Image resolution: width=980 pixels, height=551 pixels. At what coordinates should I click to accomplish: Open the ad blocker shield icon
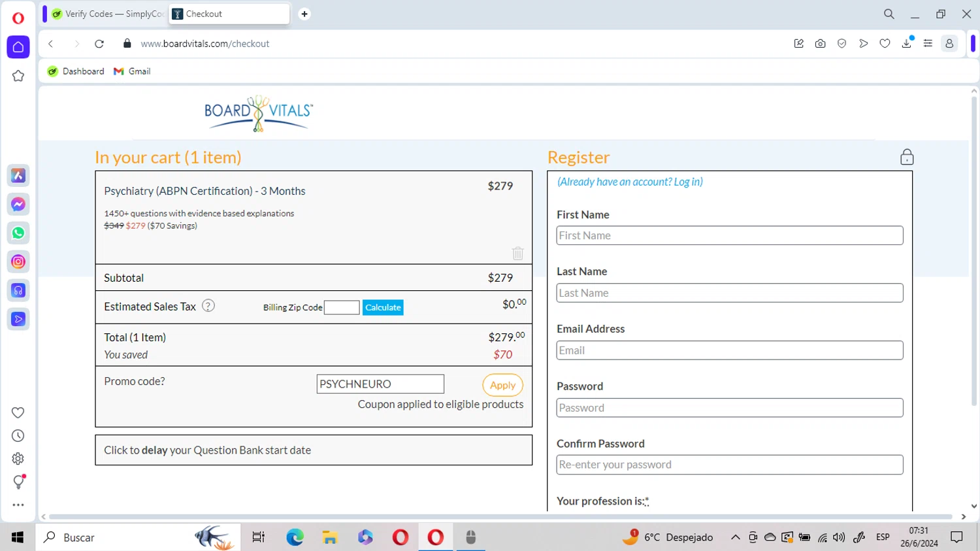coord(842,44)
